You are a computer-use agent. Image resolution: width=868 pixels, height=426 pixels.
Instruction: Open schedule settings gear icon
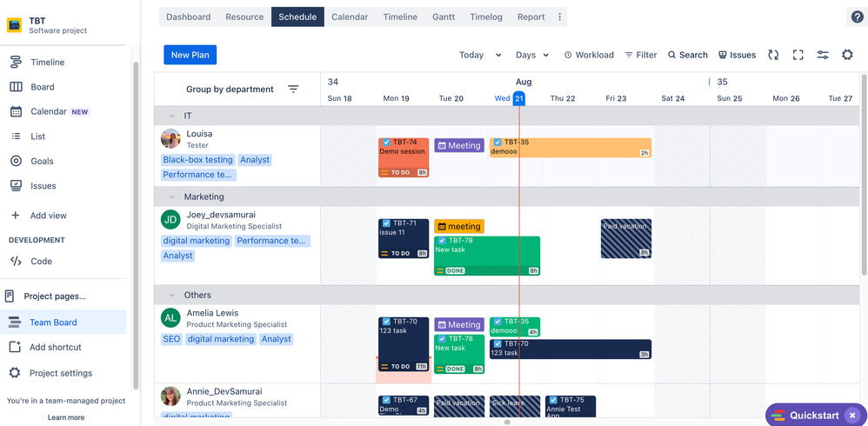click(x=847, y=55)
